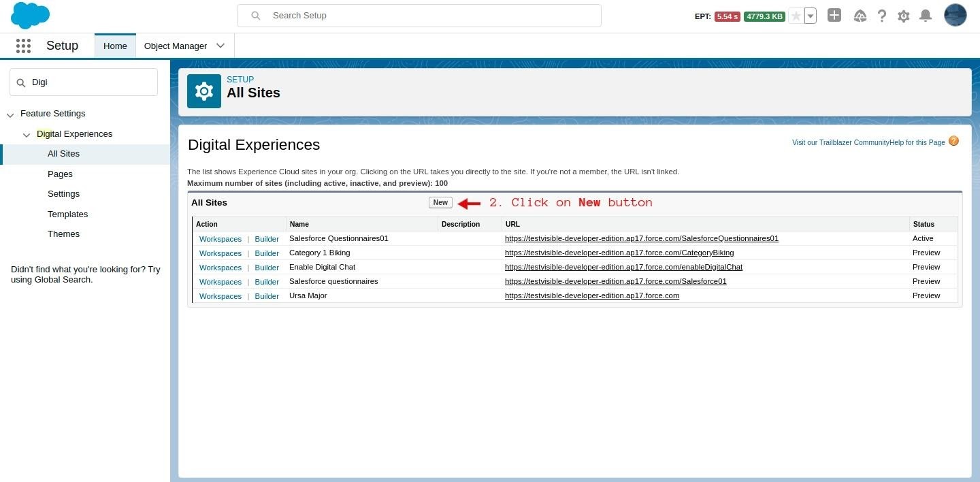Open the enableDigitalChat site URL
This screenshot has height=482, width=980.
623,267
